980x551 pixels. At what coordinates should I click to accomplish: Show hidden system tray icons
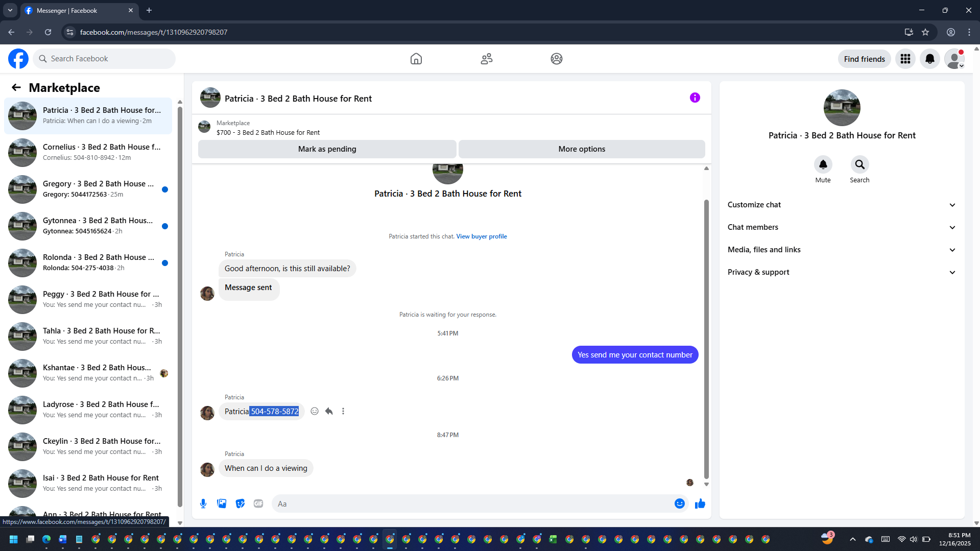853,539
